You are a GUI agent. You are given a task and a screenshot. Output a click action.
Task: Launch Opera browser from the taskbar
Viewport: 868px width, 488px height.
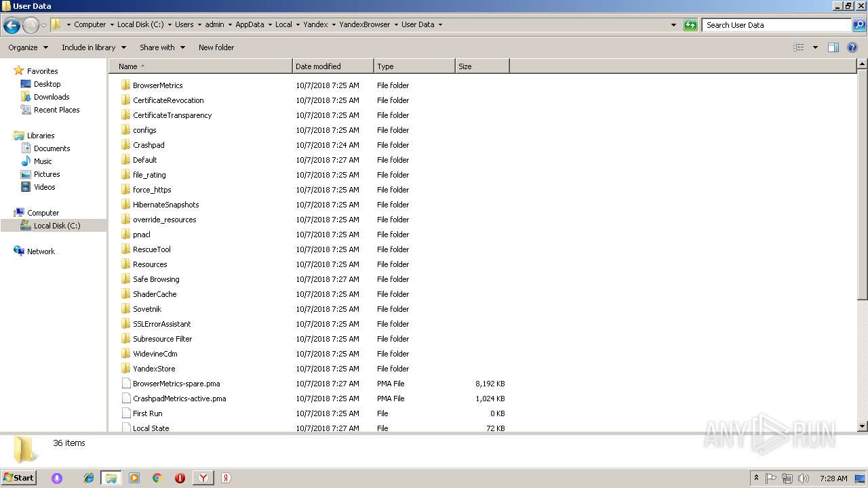[180, 478]
